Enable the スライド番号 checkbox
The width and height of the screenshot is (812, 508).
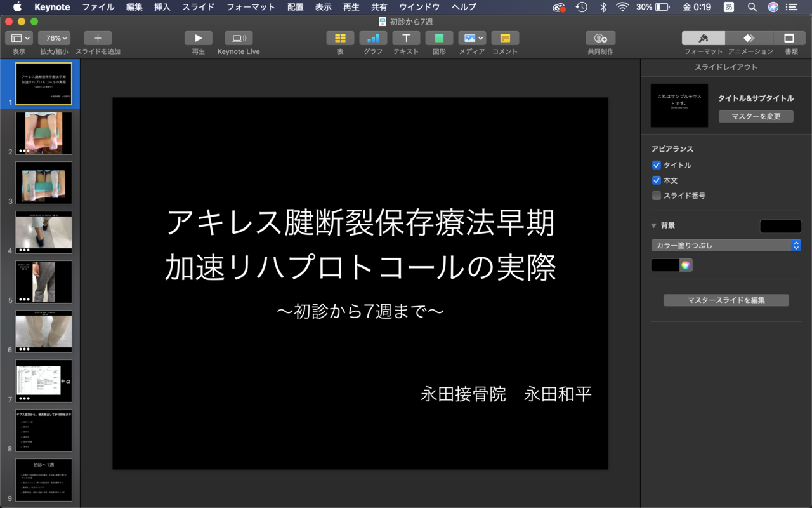coord(657,196)
